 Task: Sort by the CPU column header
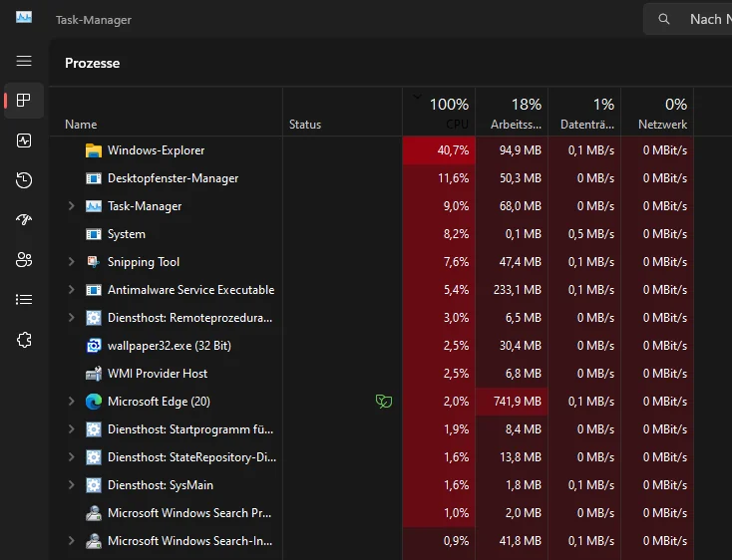[x=439, y=112]
